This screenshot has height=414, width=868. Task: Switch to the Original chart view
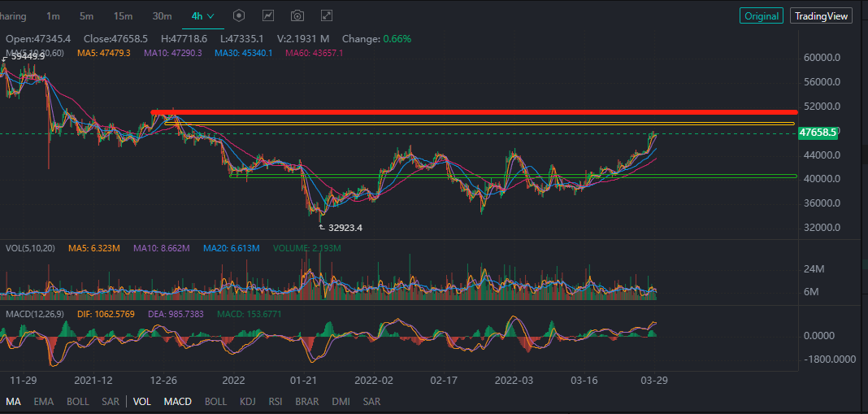pyautogui.click(x=762, y=16)
